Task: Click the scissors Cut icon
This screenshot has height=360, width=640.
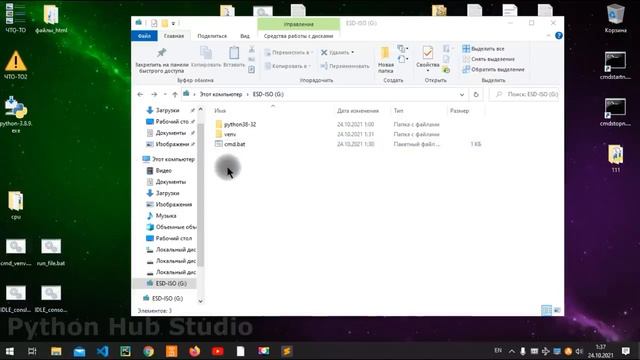Action: coord(252,49)
